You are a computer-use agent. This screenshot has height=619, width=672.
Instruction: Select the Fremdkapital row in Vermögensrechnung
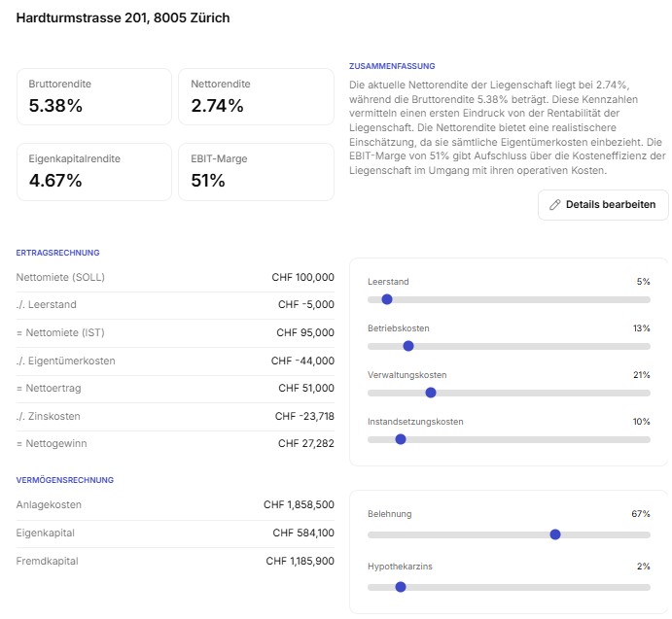click(175, 561)
